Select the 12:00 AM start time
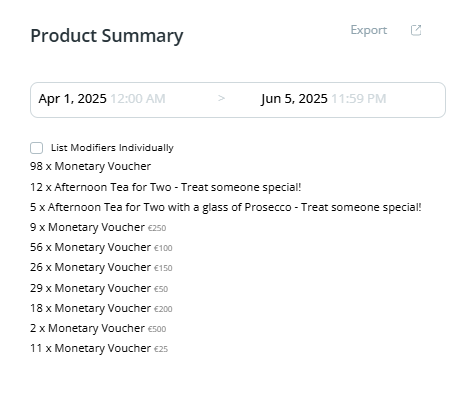This screenshot has width=476, height=402. pyautogui.click(x=138, y=99)
